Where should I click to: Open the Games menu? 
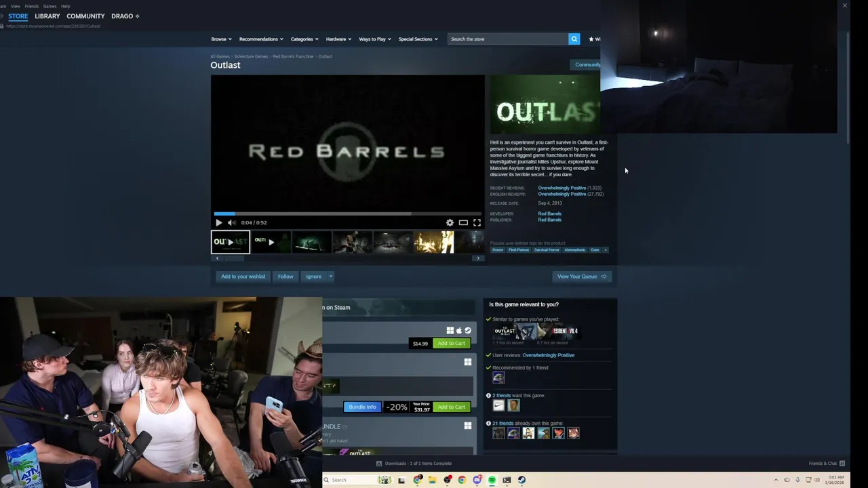click(x=50, y=6)
